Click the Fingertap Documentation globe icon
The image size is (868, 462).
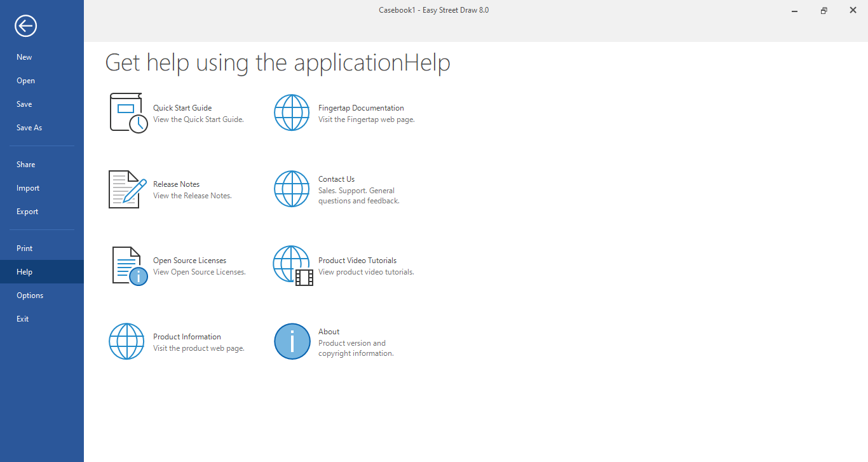point(292,112)
